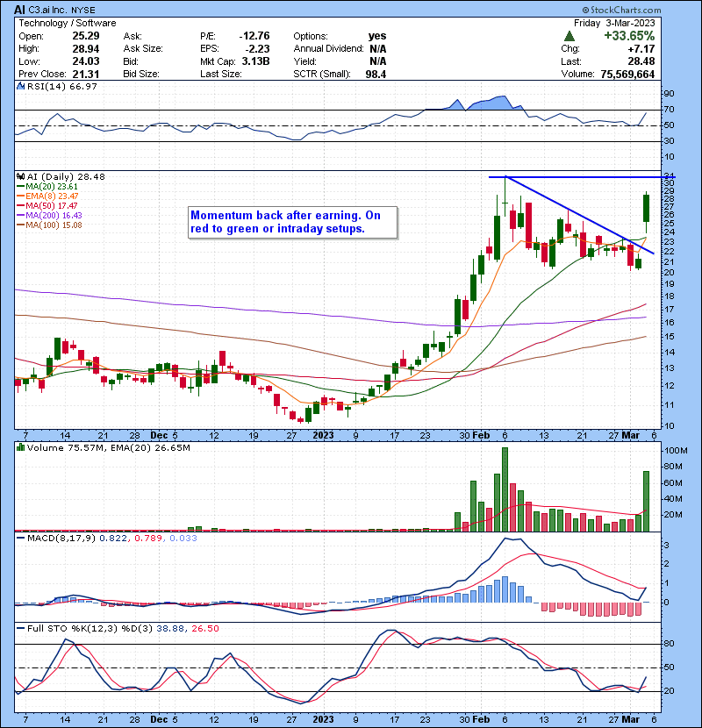Viewport: 702px width, 728px height.
Task: Click the Volume bars legend icon
Action: point(20,447)
